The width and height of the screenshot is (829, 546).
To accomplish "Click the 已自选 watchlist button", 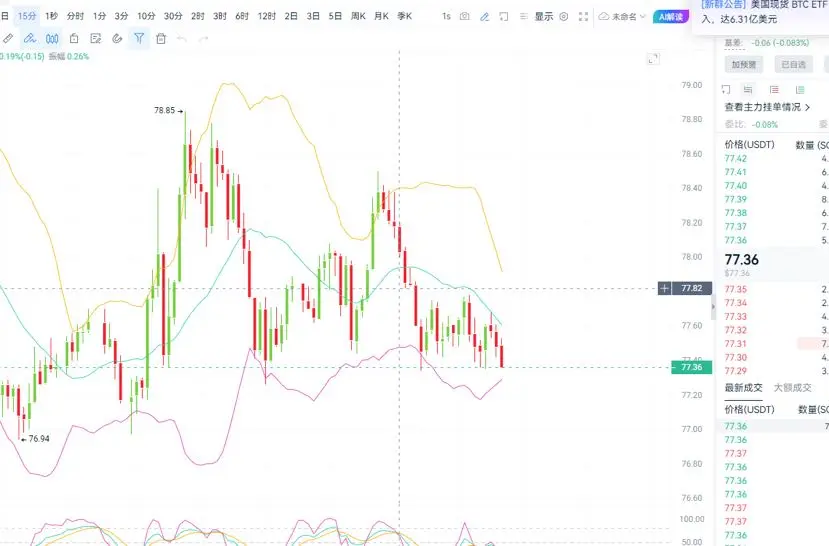I will click(793, 64).
